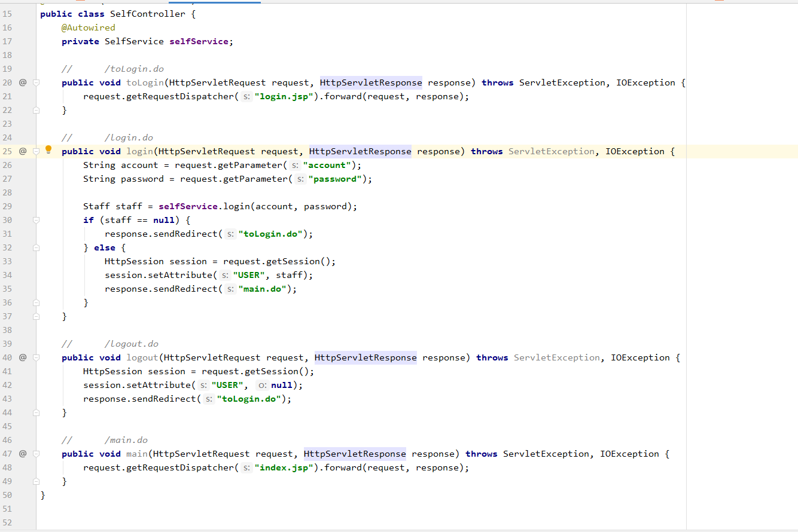Click the comment /main.do

[126, 440]
